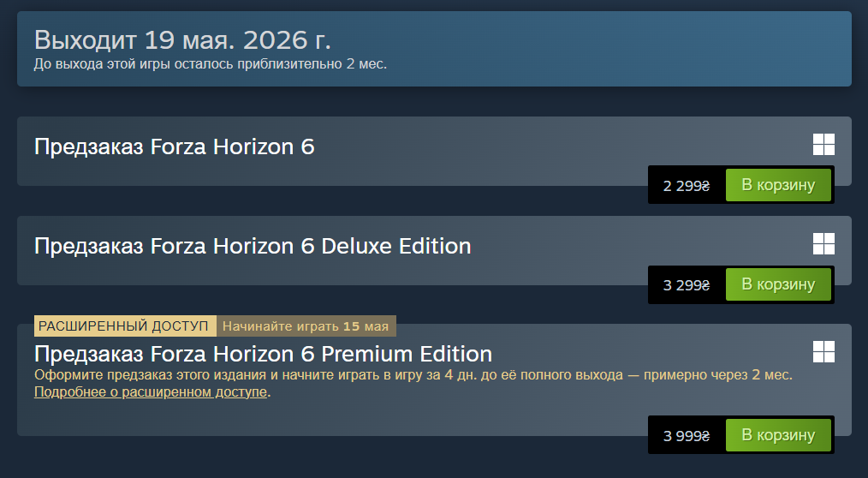Viewport: 868px width, 478px height.
Task: Click the Windows platform icon for Premium Edition
Action: tap(823, 351)
